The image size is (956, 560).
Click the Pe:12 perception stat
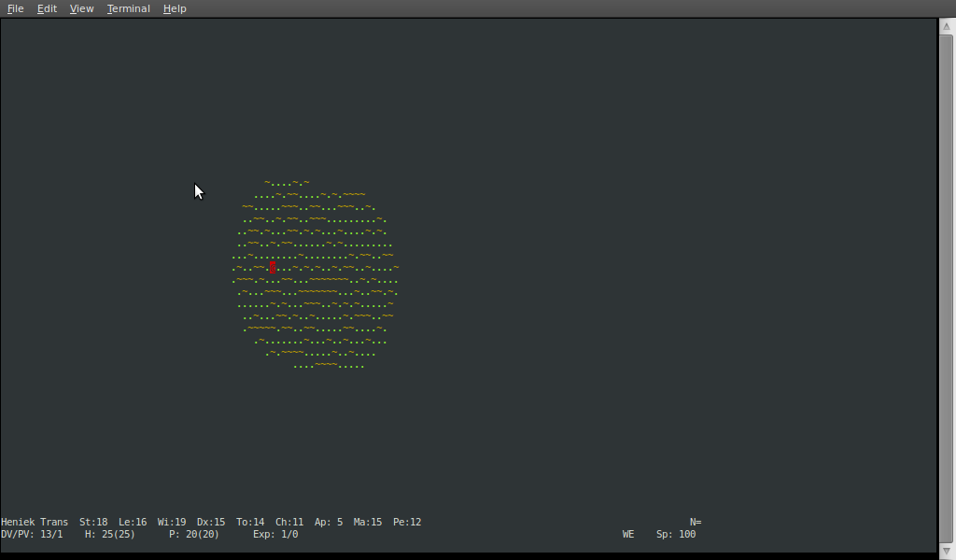(407, 522)
